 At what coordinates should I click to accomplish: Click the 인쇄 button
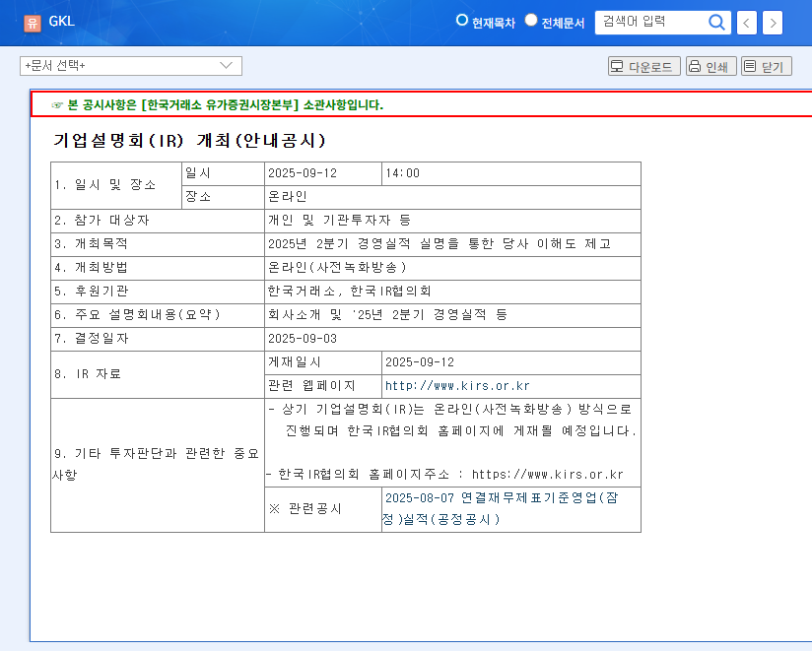[x=711, y=65]
